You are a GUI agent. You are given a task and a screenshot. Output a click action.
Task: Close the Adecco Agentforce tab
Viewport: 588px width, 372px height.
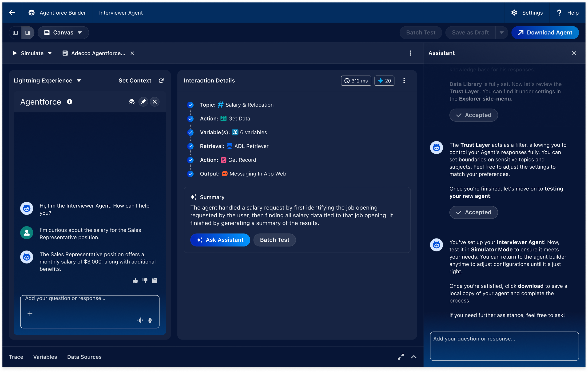(x=132, y=53)
